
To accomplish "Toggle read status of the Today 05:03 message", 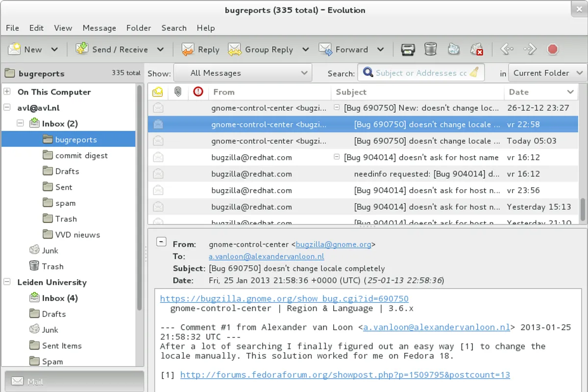I will point(158,141).
